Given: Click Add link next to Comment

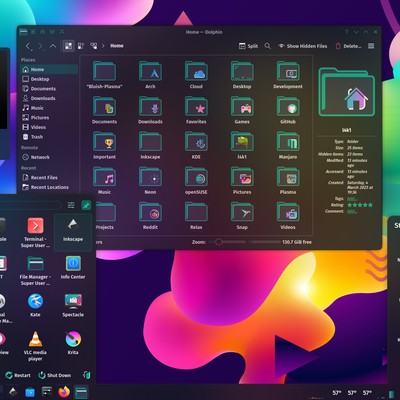Looking at the screenshot, I should click(352, 211).
